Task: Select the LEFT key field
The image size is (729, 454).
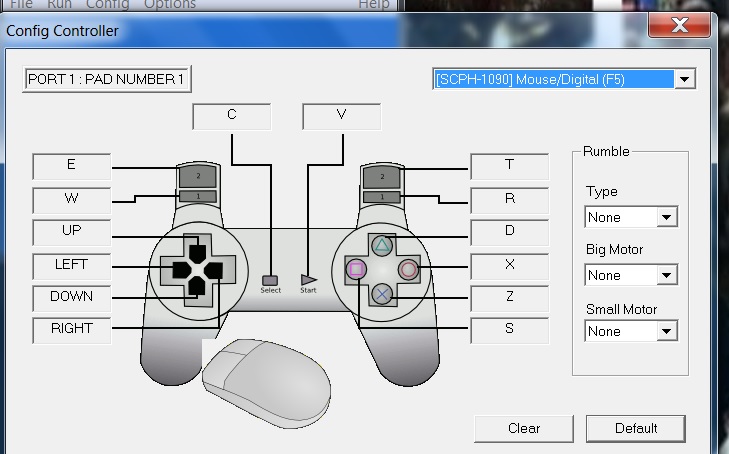Action: [x=72, y=266]
